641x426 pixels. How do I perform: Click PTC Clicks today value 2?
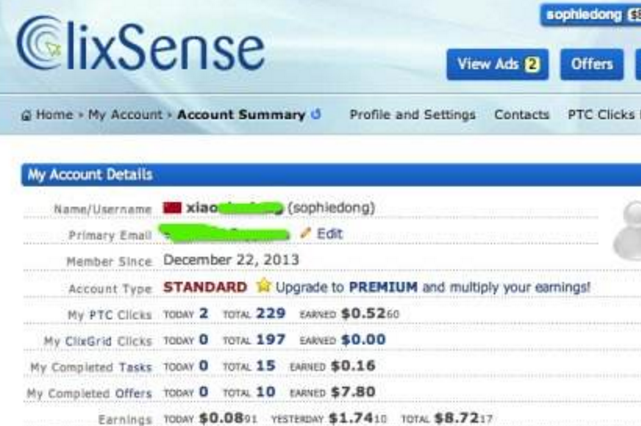click(204, 314)
